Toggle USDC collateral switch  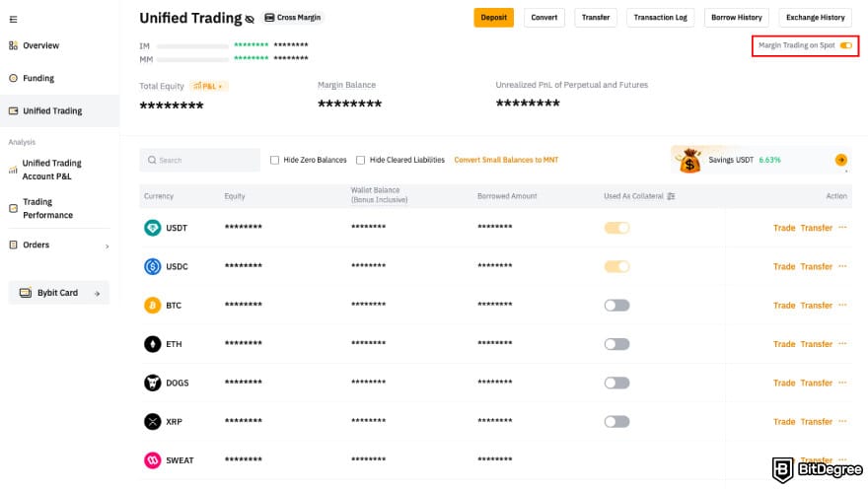point(616,266)
